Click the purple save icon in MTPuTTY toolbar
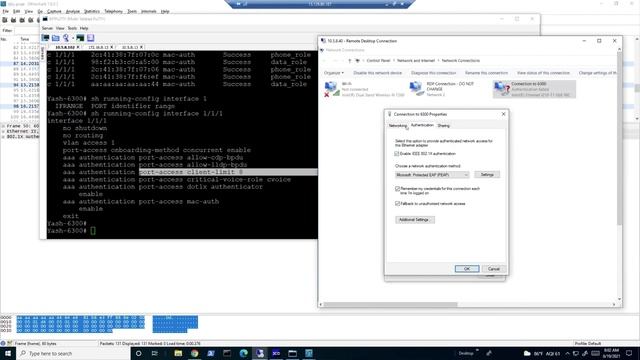 tap(91, 38)
